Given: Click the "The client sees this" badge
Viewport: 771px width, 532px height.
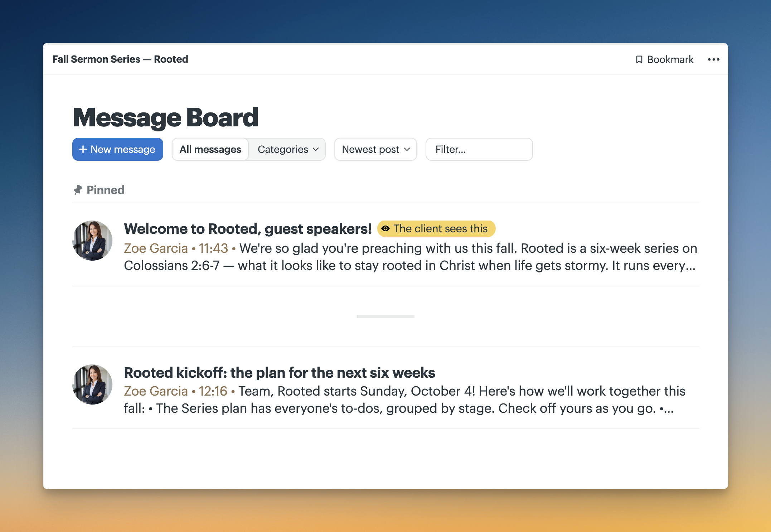Looking at the screenshot, I should pos(436,229).
